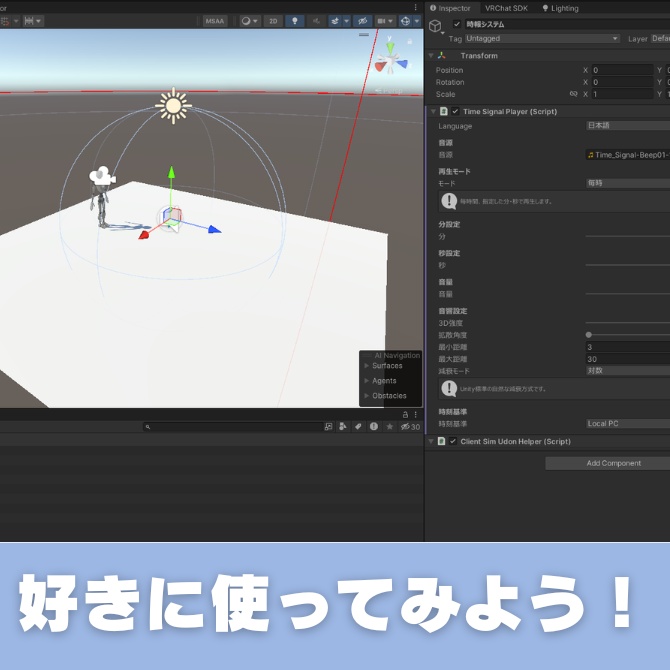This screenshot has width=670, height=670.
Task: Open the Tag dropdown showing Untagged
Action: click(x=542, y=38)
